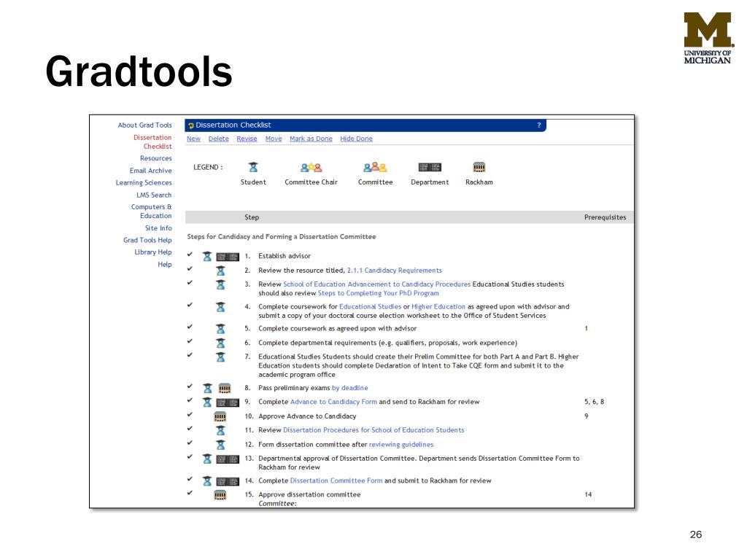Click student icon on step 14 row
This screenshot has width=747, height=560.
click(x=206, y=481)
